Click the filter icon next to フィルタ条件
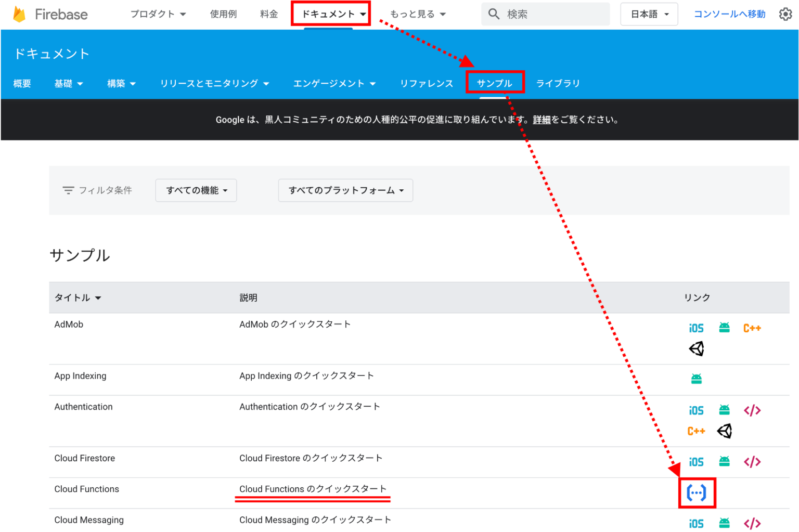Image resolution: width=799 pixels, height=532 pixels. click(x=68, y=190)
